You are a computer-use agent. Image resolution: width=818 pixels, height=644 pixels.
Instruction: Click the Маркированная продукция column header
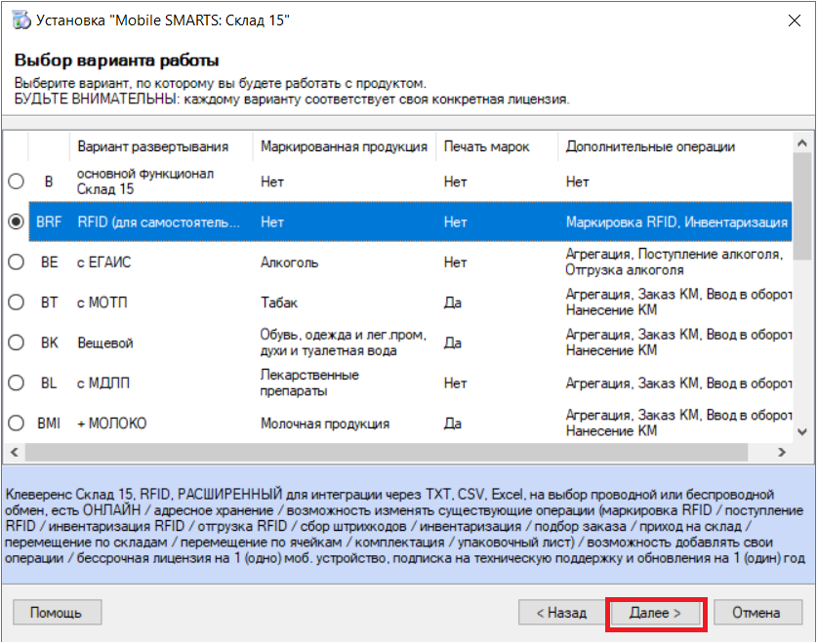coord(344,146)
